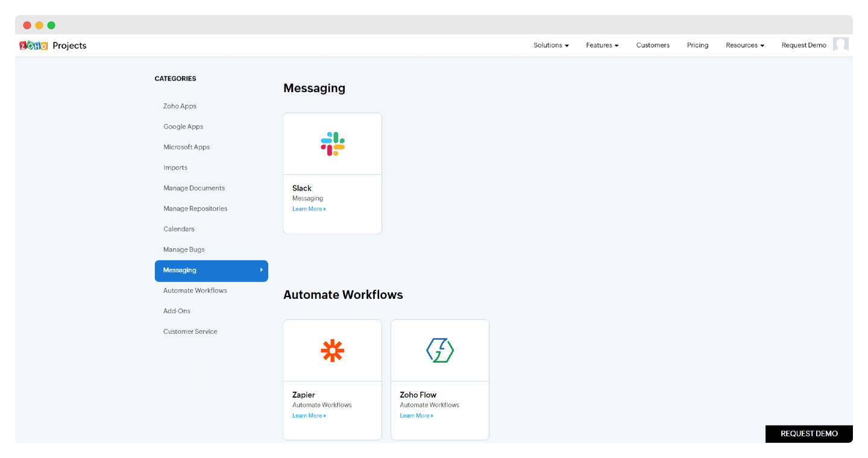Click the CATEGORIES sidebar heading
The image size is (868, 458).
coord(175,78)
